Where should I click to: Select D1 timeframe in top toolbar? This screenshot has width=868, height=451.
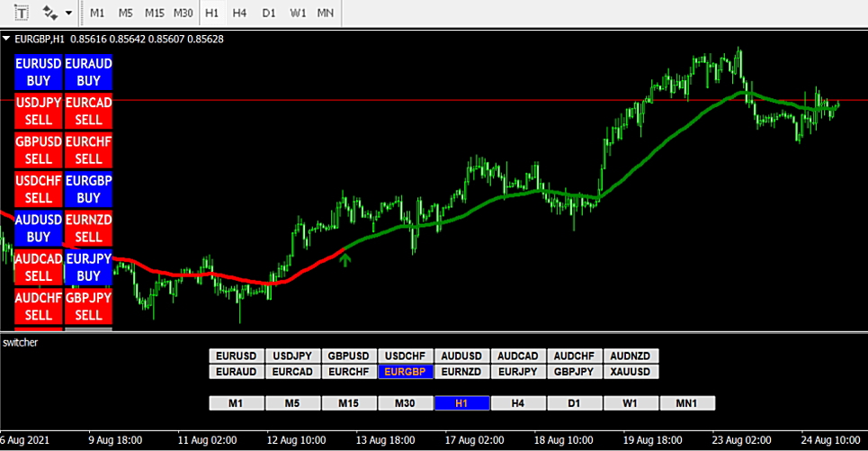[268, 13]
